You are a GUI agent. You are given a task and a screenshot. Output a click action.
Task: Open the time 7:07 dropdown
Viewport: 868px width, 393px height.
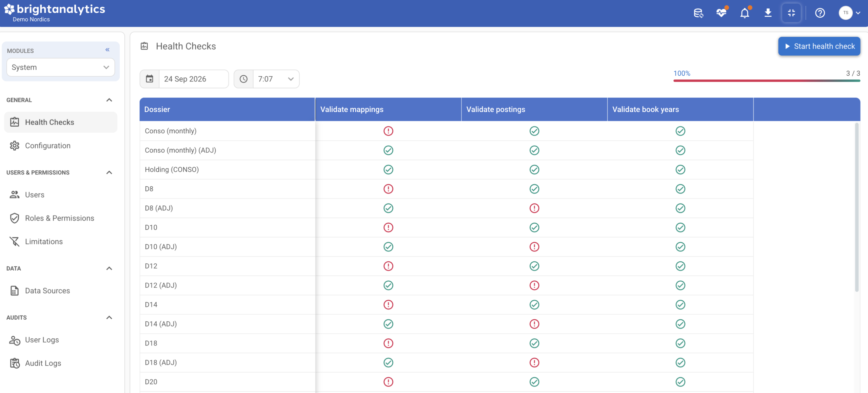pyautogui.click(x=276, y=79)
